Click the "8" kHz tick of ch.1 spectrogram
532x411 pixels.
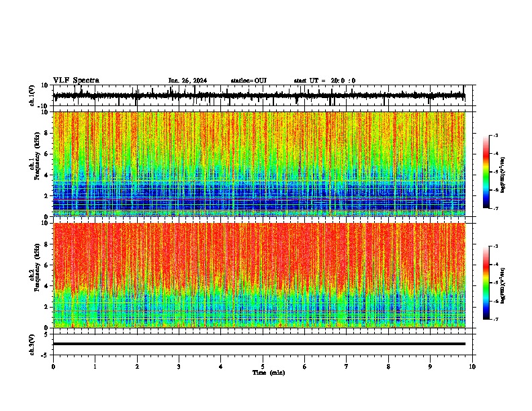[46, 133]
